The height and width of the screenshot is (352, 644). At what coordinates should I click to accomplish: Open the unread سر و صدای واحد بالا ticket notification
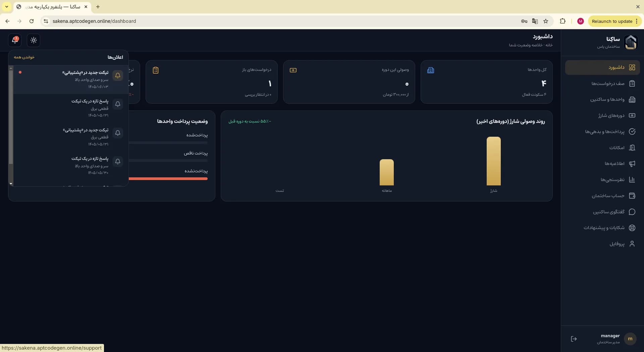pos(71,79)
